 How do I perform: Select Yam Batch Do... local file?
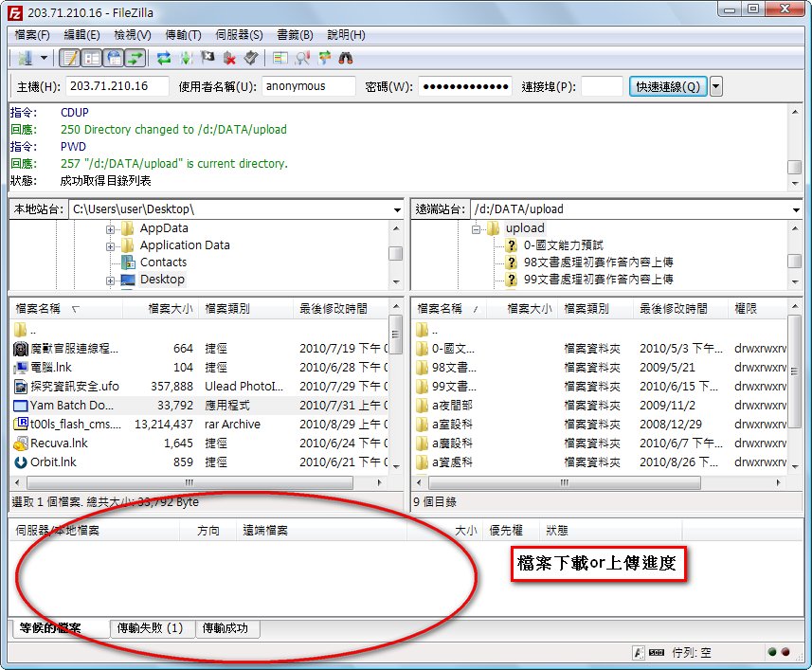coord(199,405)
